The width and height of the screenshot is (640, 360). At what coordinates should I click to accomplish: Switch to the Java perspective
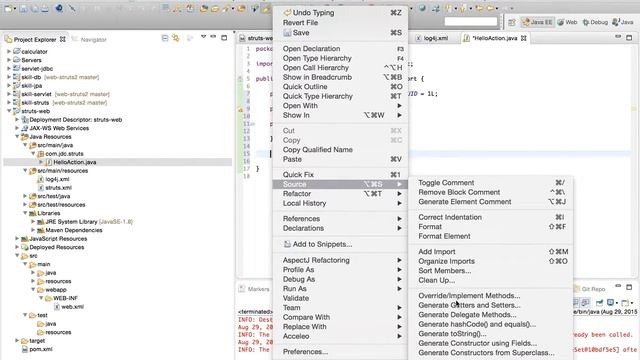623,22
